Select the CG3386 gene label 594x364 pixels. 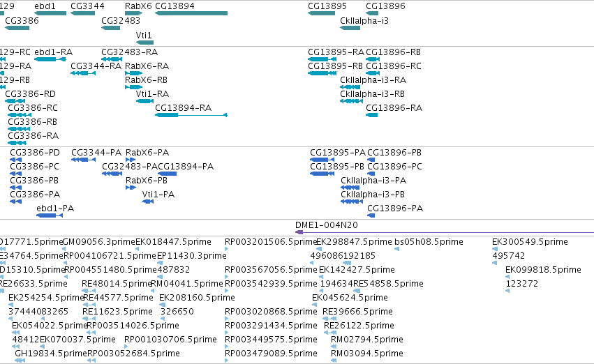22,20
